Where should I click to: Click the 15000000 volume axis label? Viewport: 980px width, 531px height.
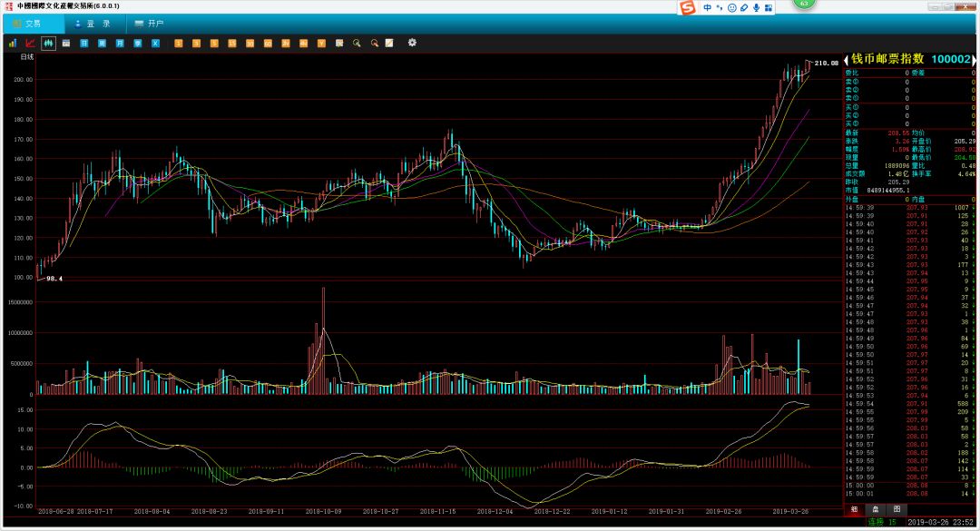[x=21, y=302]
